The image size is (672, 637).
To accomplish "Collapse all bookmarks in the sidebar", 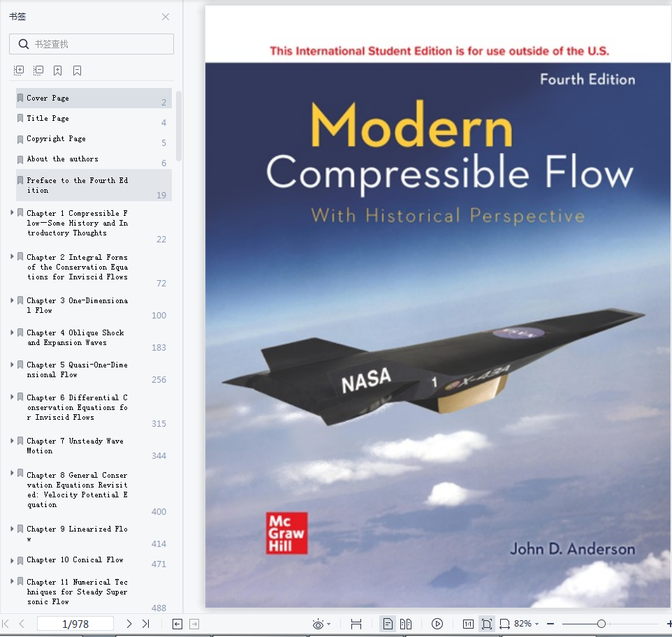I will pos(38,71).
